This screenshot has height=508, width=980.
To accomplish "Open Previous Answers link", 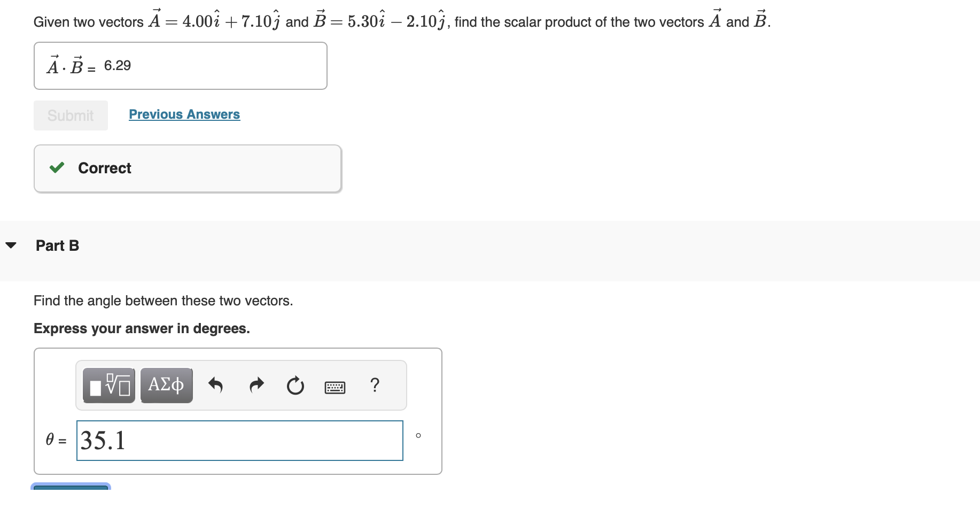I will 184,114.
